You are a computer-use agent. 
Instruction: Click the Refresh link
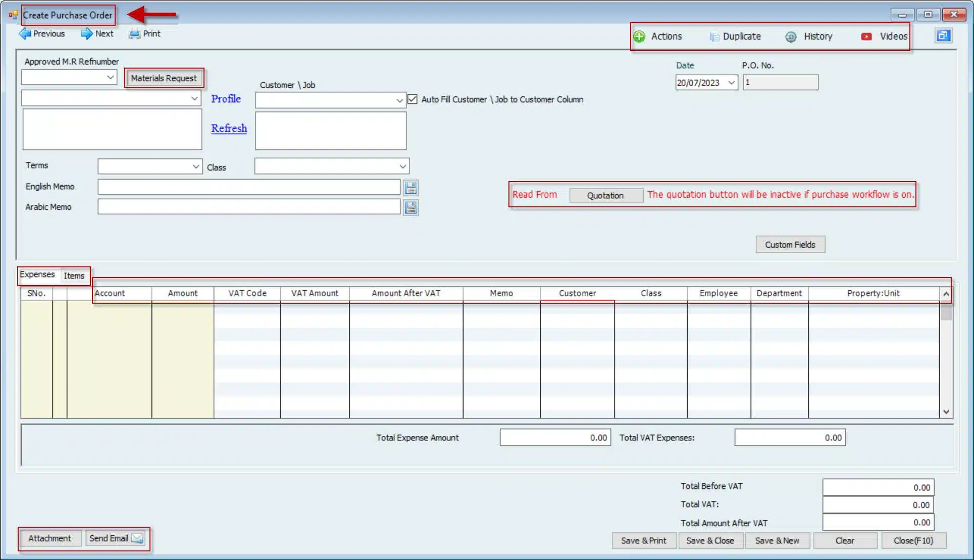tap(229, 128)
